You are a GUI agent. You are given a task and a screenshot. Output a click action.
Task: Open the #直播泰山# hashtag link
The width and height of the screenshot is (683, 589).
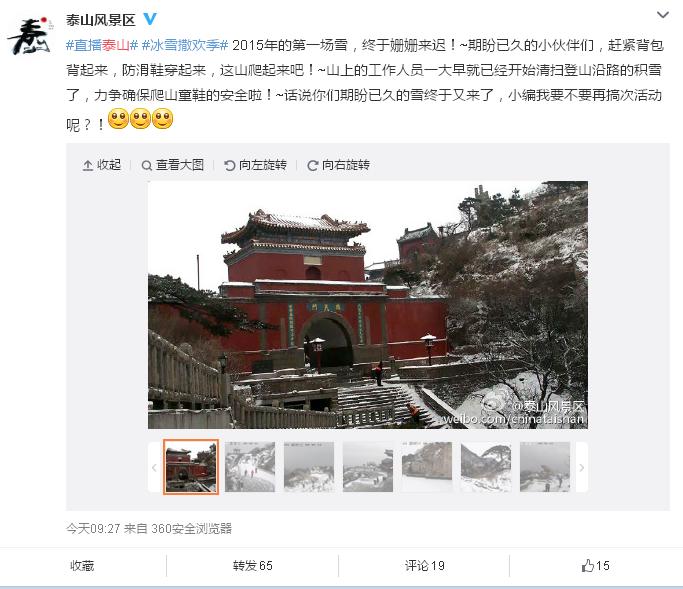102,45
